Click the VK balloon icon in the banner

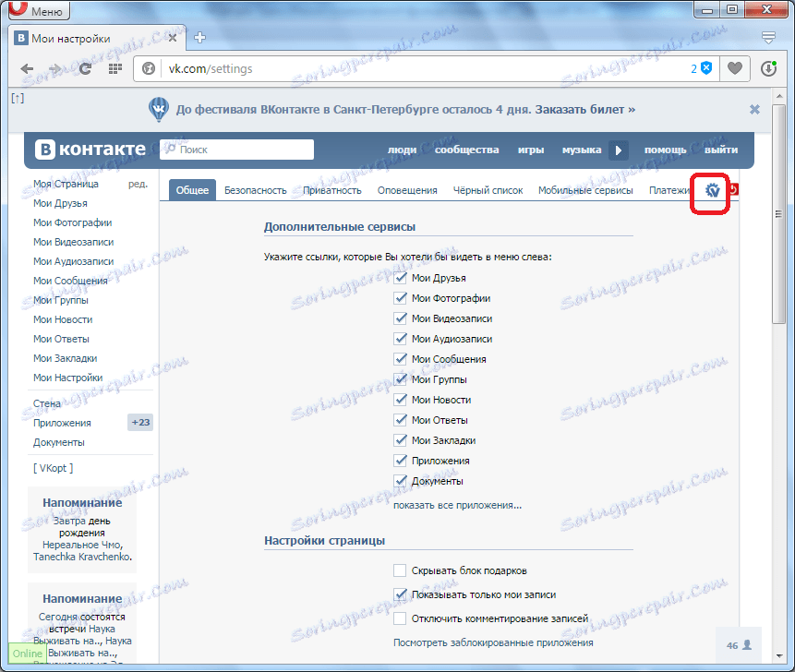click(159, 110)
